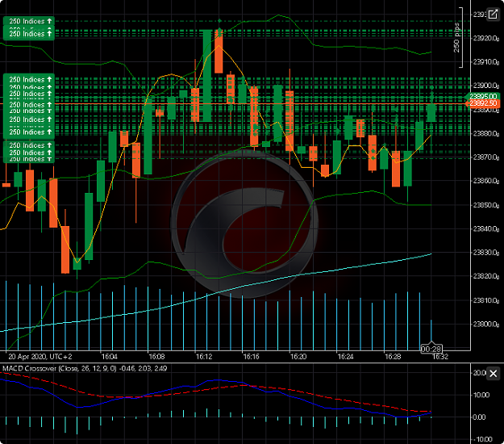Click the MACD Crossover indicator title text
Image resolution: width=504 pixels, height=444 pixels.
click(x=85, y=368)
